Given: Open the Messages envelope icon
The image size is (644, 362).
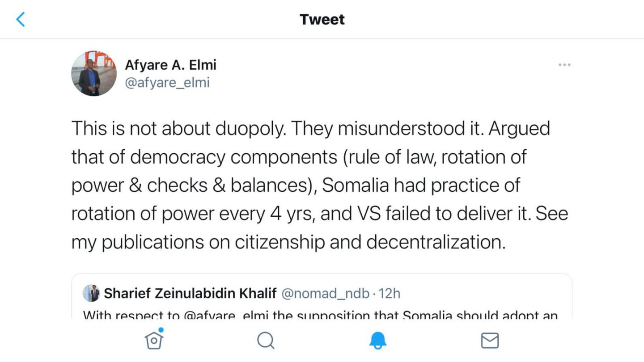Looking at the screenshot, I should (x=490, y=341).
